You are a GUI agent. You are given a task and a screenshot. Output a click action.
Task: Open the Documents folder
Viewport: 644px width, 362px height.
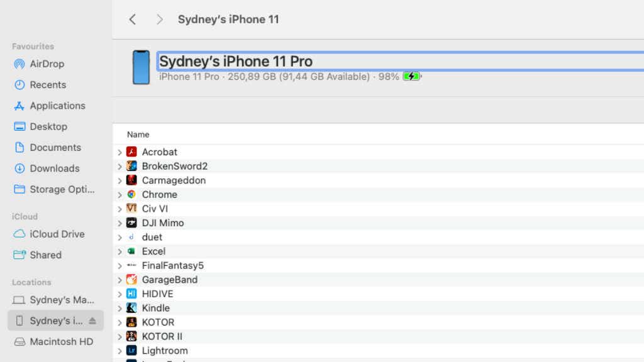click(x=55, y=147)
